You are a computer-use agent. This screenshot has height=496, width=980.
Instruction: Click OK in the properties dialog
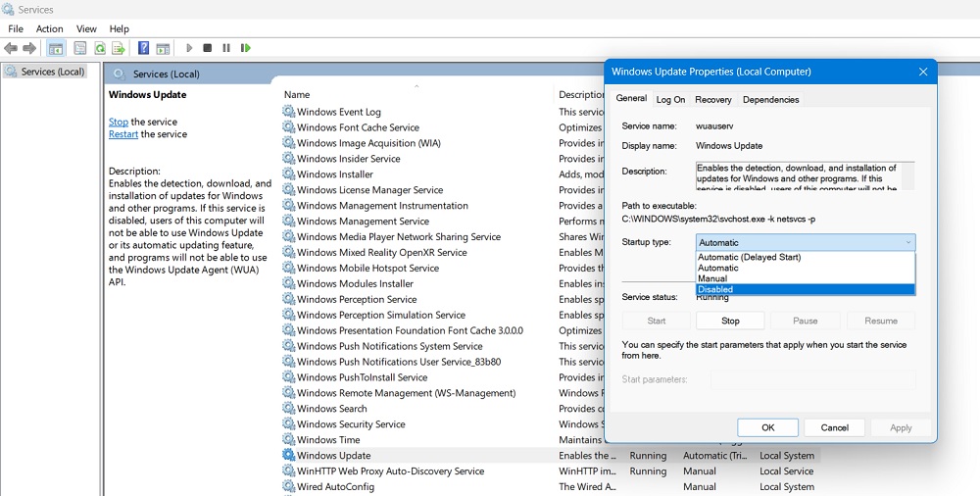[x=768, y=427]
